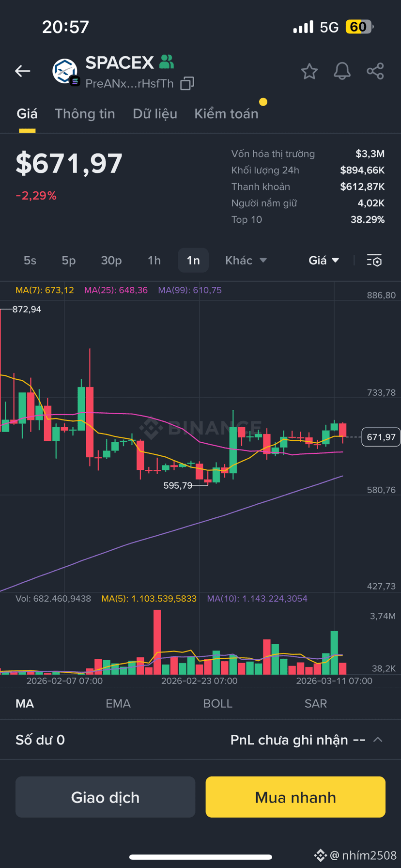Tap the green community icon beside SPACEX
The height and width of the screenshot is (868, 401).
pos(167,62)
